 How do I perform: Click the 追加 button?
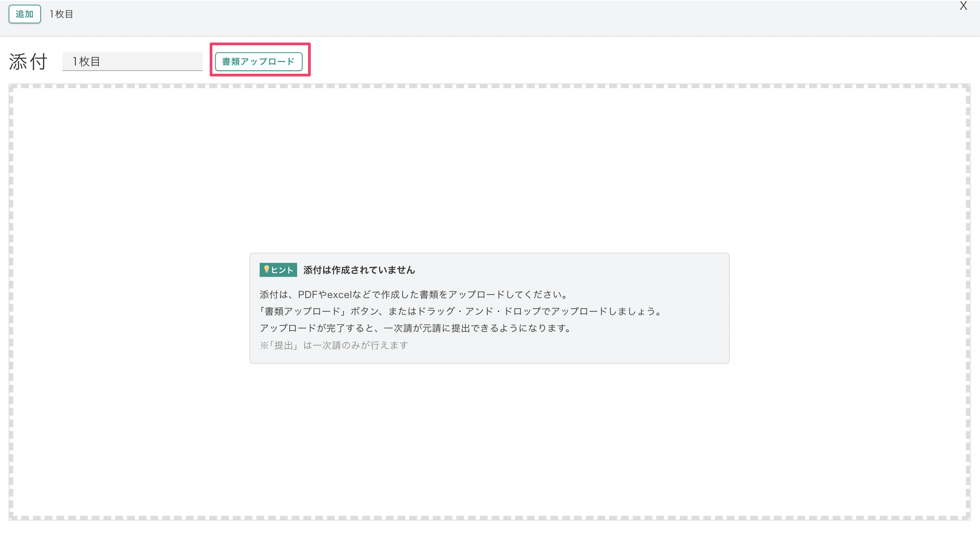25,14
